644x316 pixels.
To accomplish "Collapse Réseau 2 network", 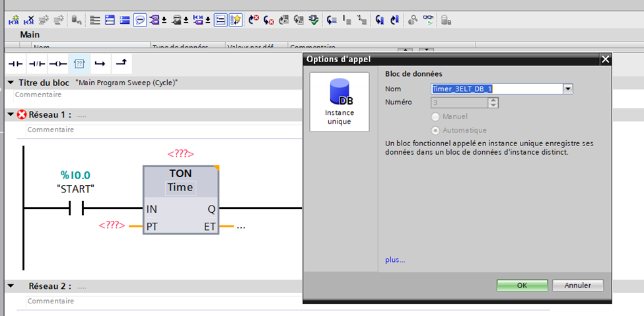I will coord(11,286).
